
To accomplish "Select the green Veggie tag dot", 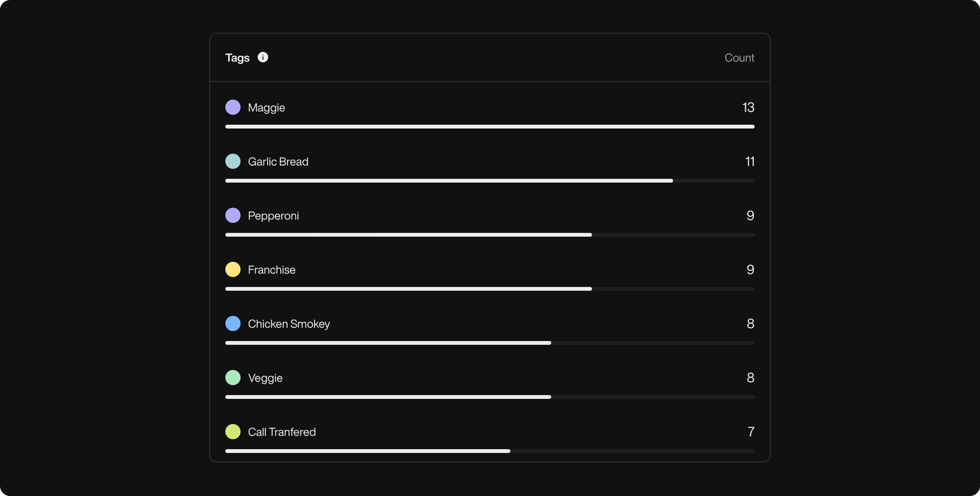I will [x=233, y=378].
